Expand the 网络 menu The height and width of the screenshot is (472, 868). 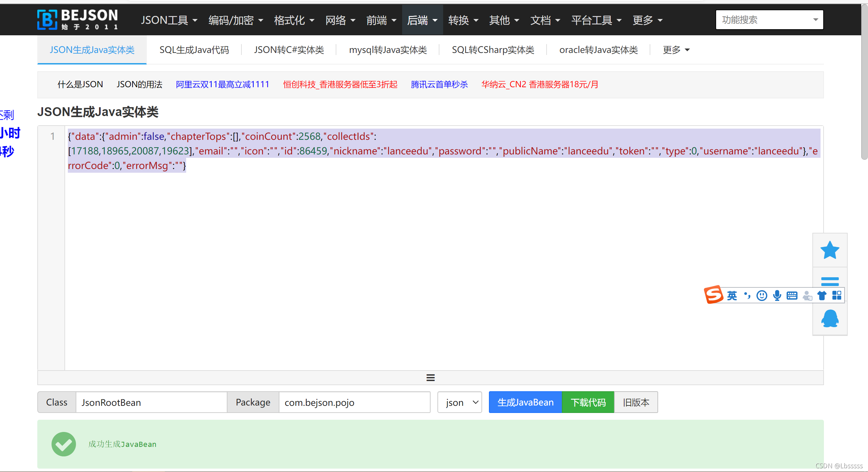(340, 20)
